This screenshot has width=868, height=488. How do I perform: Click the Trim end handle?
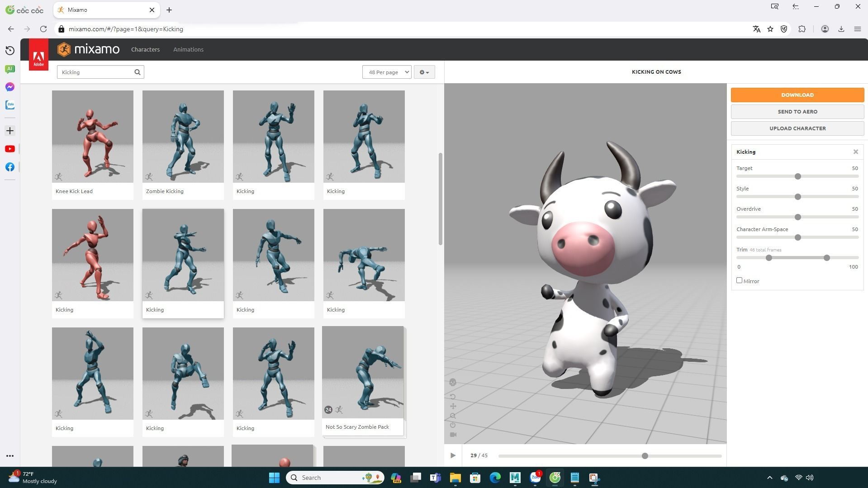(826, 257)
